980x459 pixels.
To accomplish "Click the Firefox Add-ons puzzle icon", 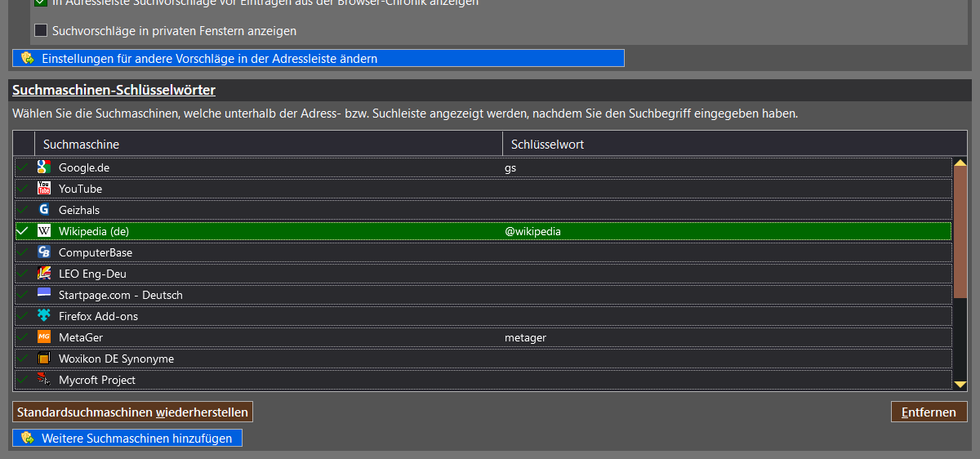I will pos(44,316).
